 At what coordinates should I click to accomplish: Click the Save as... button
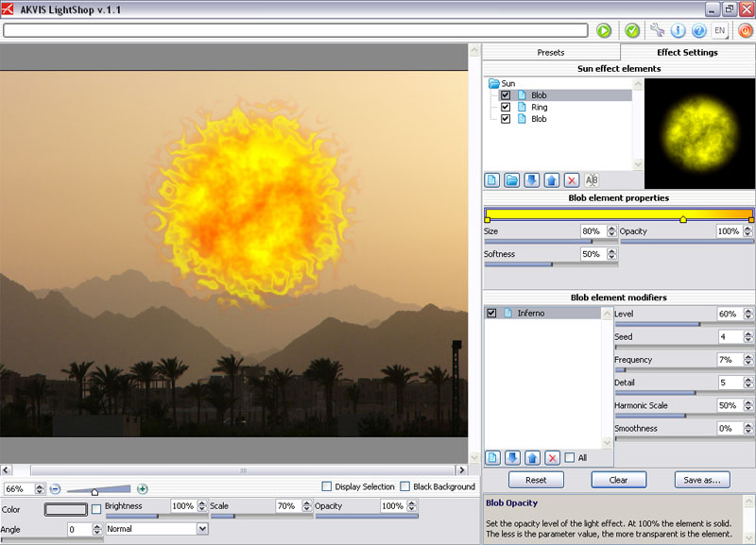(x=702, y=480)
